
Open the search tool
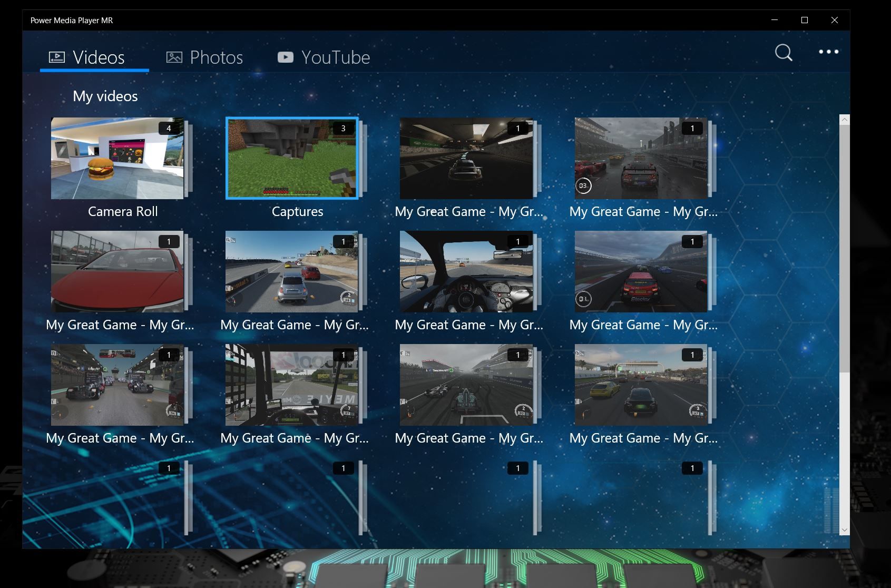[x=783, y=52]
